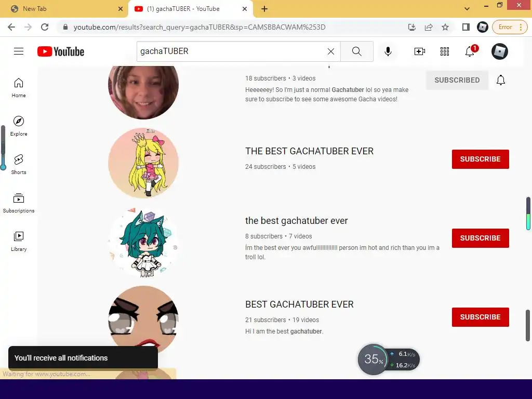This screenshot has width=532, height=399.
Task: Click the Error update button
Action: pos(505,27)
